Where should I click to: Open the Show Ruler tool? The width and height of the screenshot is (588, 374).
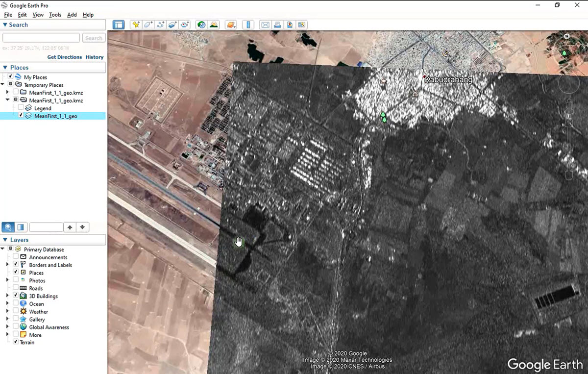coord(248,25)
